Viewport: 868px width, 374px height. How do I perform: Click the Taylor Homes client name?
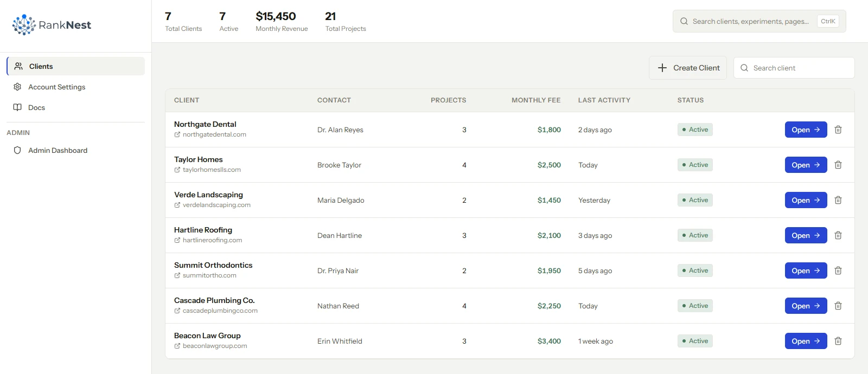(199, 159)
